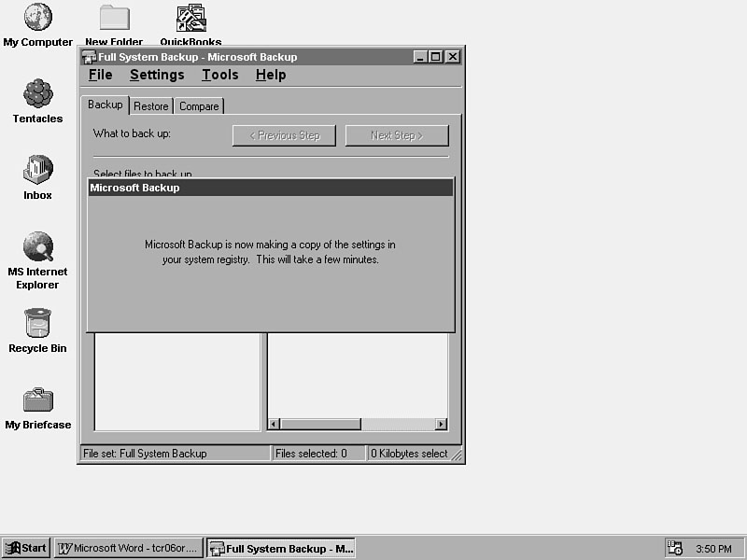The width and height of the screenshot is (747, 560).
Task: Open the My Briefcase icon
Action: (x=37, y=400)
